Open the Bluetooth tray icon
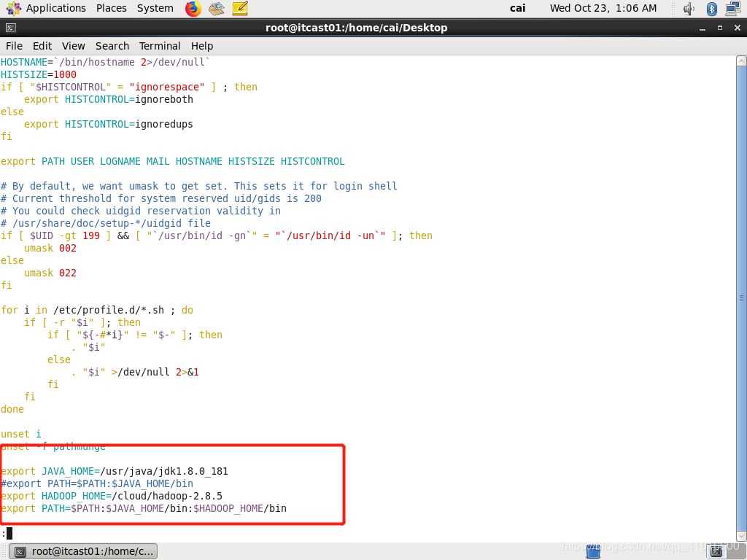Viewport: 747px width, 560px height. tap(711, 9)
